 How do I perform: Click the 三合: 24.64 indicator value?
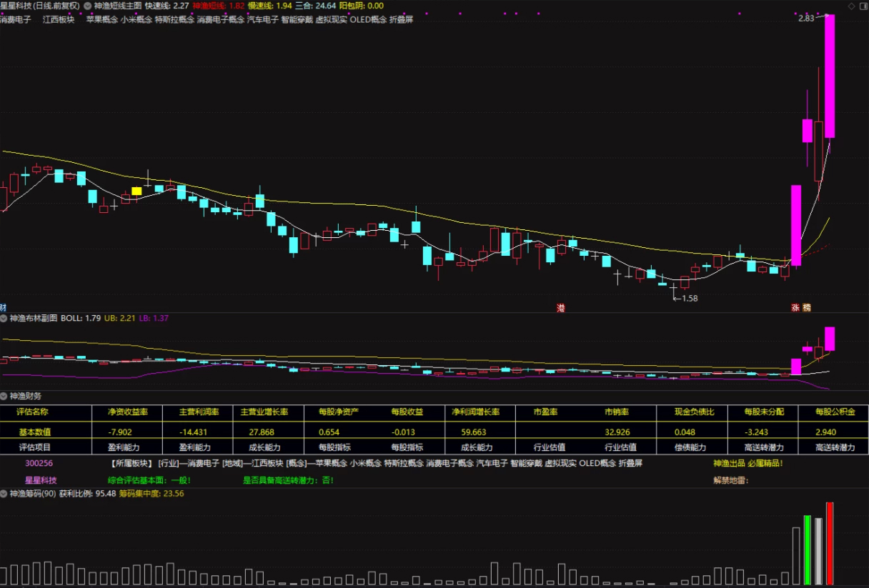[x=315, y=5]
